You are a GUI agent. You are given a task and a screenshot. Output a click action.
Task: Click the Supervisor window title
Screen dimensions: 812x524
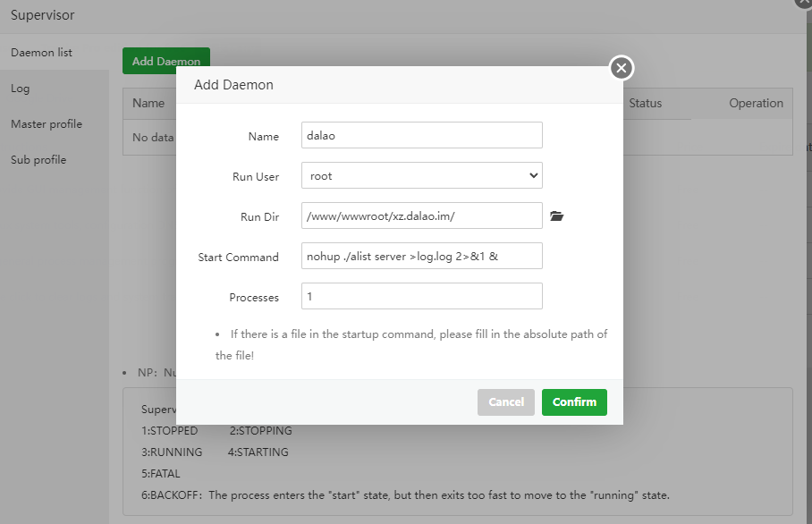click(x=43, y=15)
